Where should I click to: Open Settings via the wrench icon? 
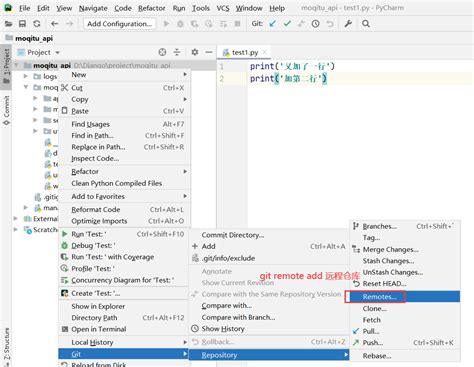pos(348,24)
